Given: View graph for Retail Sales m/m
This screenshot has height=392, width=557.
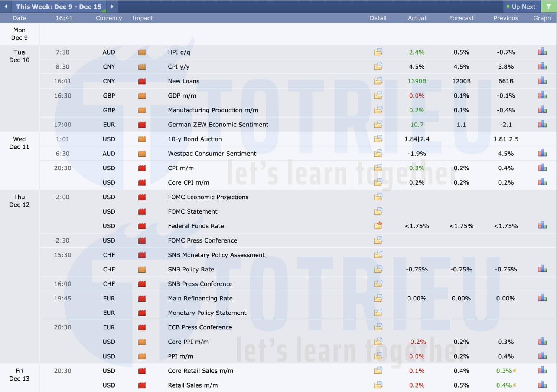Looking at the screenshot, I should (542, 385).
